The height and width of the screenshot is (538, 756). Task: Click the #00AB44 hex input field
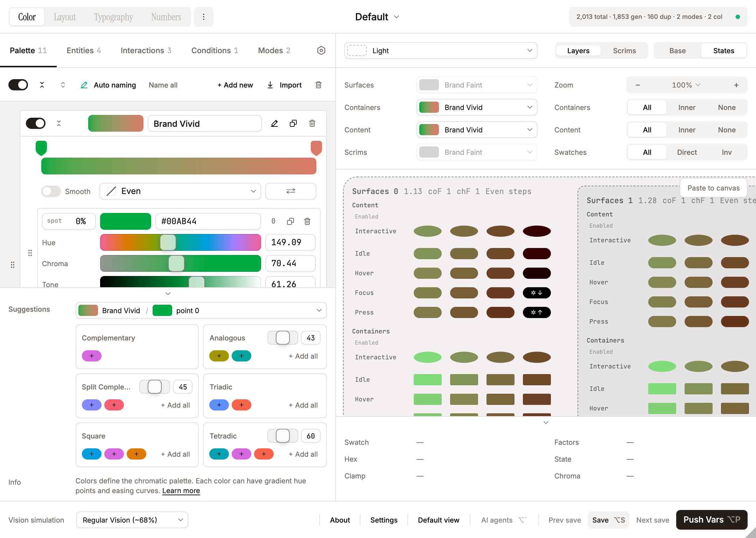(x=208, y=221)
